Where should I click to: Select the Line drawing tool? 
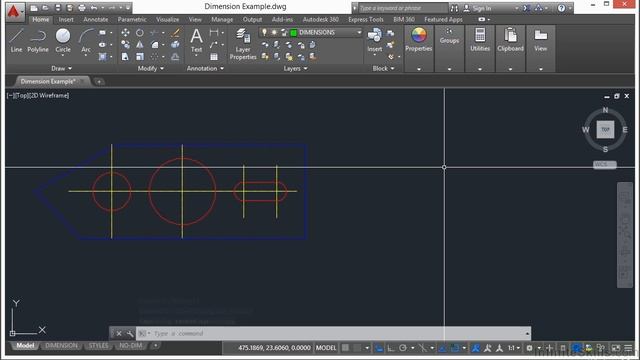16,41
